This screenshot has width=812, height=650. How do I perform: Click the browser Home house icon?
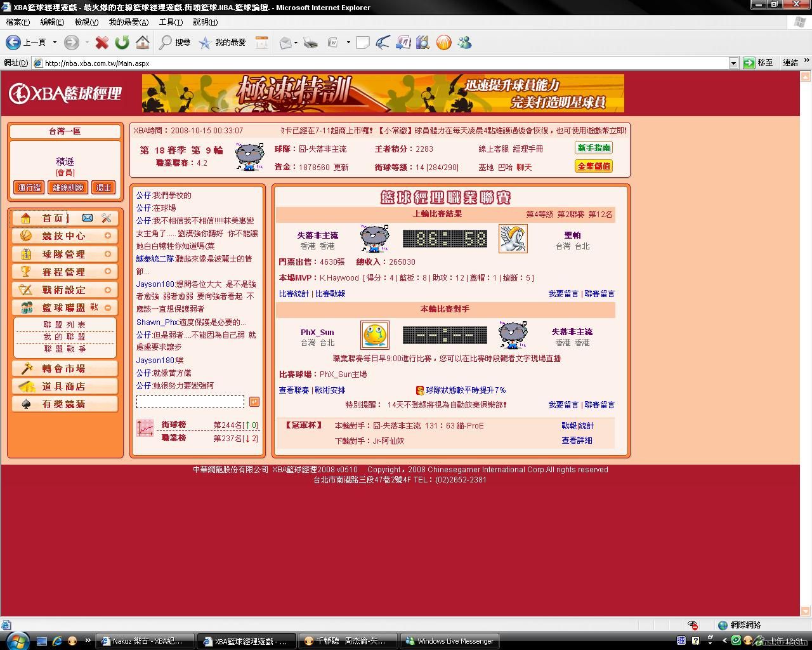[x=143, y=43]
